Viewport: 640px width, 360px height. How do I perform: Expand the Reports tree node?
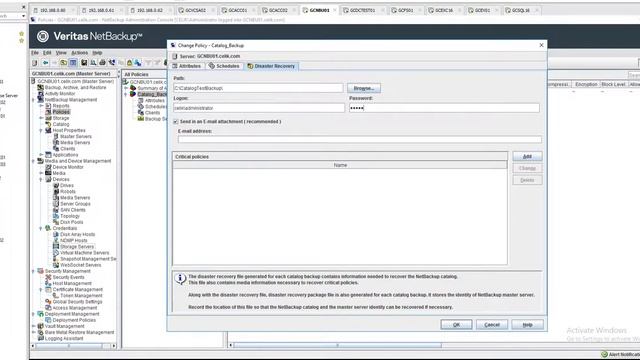pos(41,106)
